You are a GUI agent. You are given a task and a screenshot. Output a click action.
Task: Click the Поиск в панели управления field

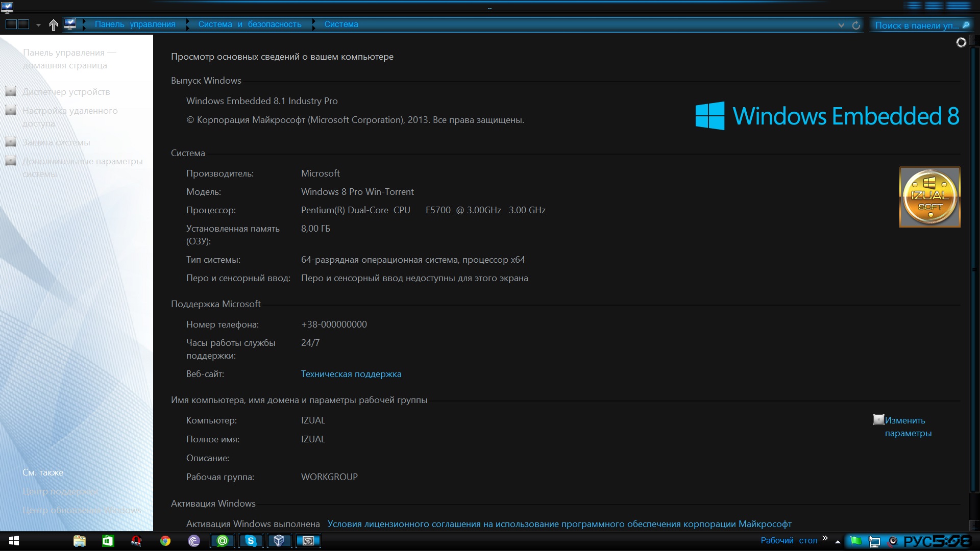click(916, 25)
